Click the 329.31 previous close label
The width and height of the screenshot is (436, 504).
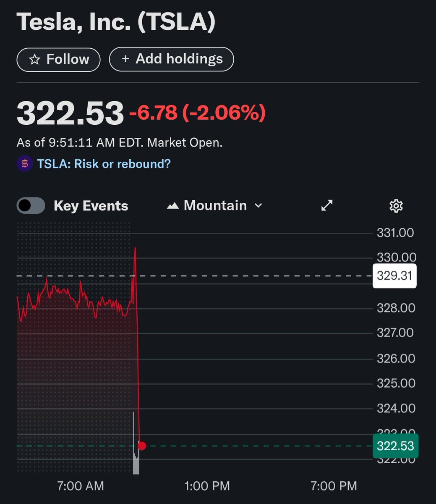(x=394, y=276)
